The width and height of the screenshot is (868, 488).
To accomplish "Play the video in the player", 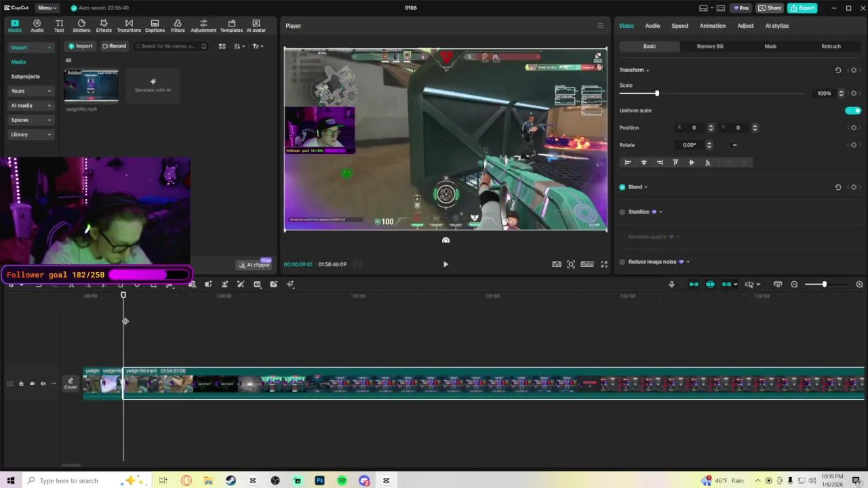I will [446, 264].
